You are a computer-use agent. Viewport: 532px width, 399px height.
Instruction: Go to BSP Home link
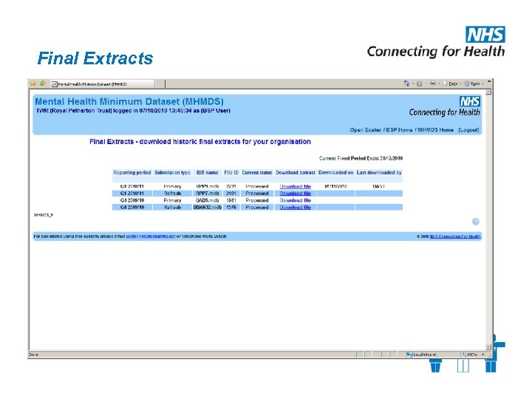(x=399, y=130)
